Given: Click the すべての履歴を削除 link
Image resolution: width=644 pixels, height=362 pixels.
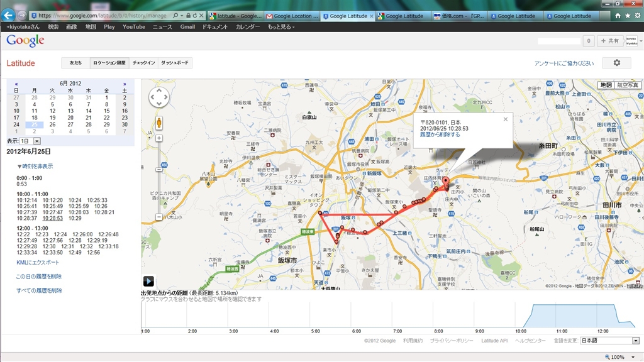Looking at the screenshot, I should [39, 290].
